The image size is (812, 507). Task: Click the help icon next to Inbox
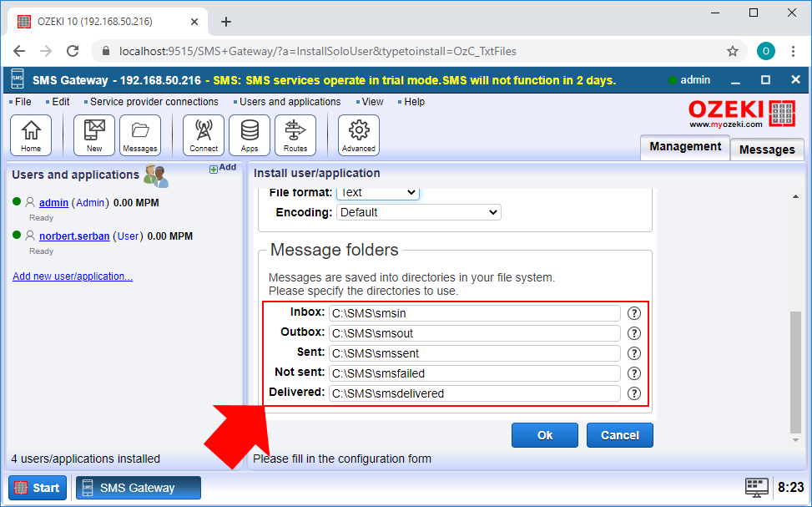[634, 313]
